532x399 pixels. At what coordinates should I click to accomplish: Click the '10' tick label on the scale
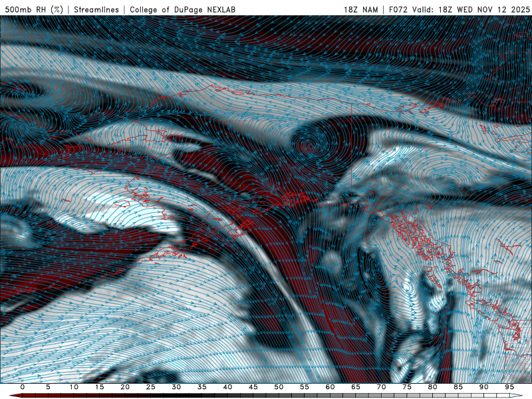[74, 387]
